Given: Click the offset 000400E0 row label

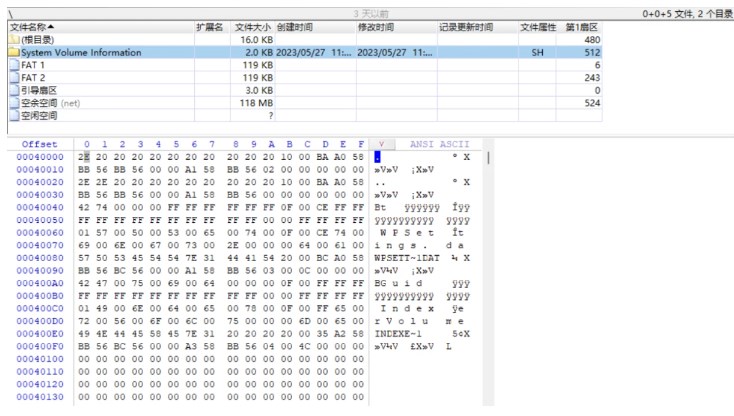Looking at the screenshot, I should 40,334.
